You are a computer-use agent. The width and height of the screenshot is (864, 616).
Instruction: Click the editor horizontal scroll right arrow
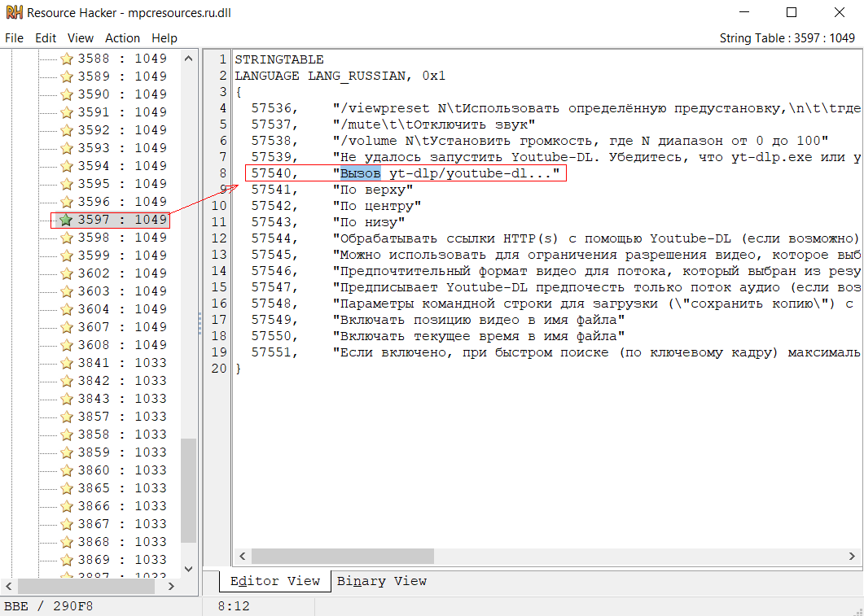(853, 556)
